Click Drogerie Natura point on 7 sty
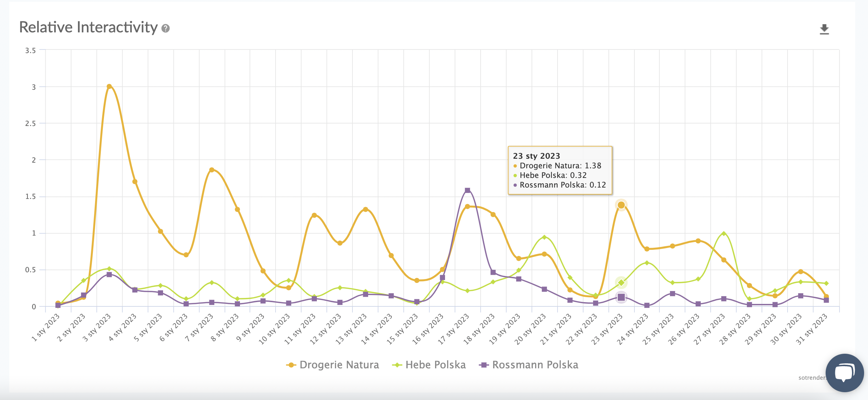The width and height of the screenshot is (868, 400). point(212,170)
